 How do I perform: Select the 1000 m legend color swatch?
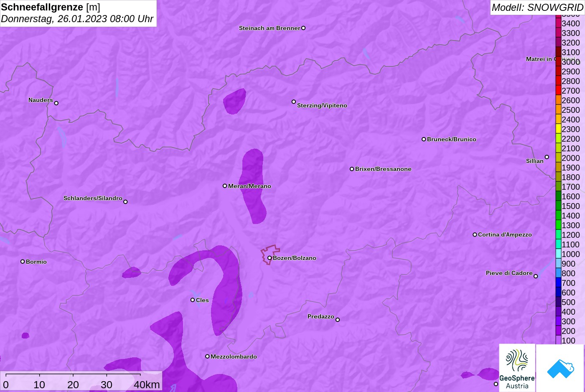558,254
